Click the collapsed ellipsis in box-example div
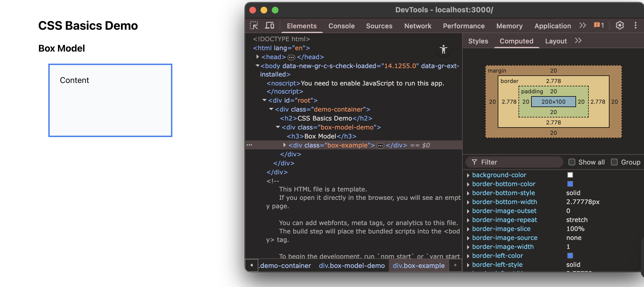644x287 pixels. pyautogui.click(x=380, y=145)
